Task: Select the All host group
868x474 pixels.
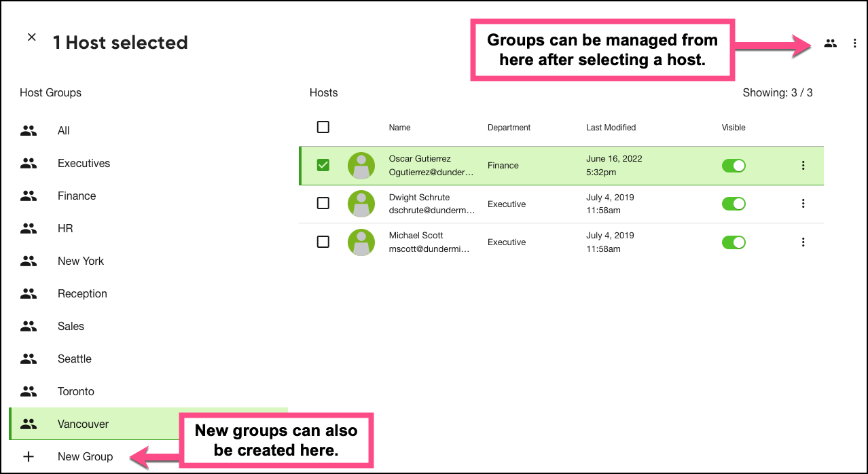Action: [x=63, y=131]
